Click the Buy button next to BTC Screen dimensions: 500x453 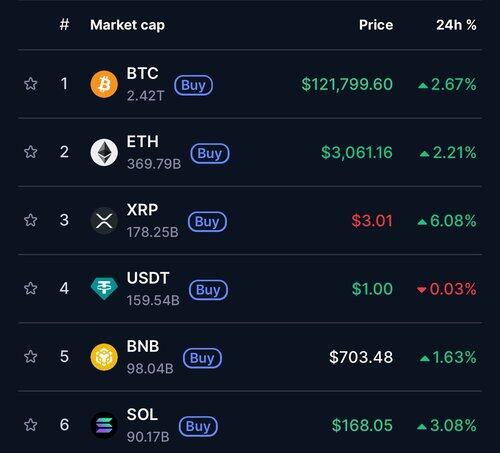193,85
